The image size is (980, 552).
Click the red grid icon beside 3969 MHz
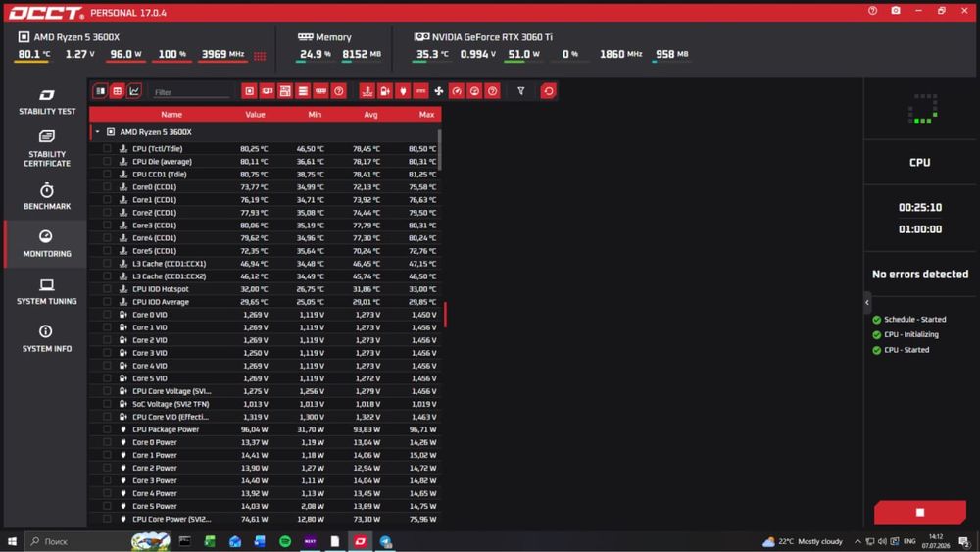pyautogui.click(x=260, y=56)
